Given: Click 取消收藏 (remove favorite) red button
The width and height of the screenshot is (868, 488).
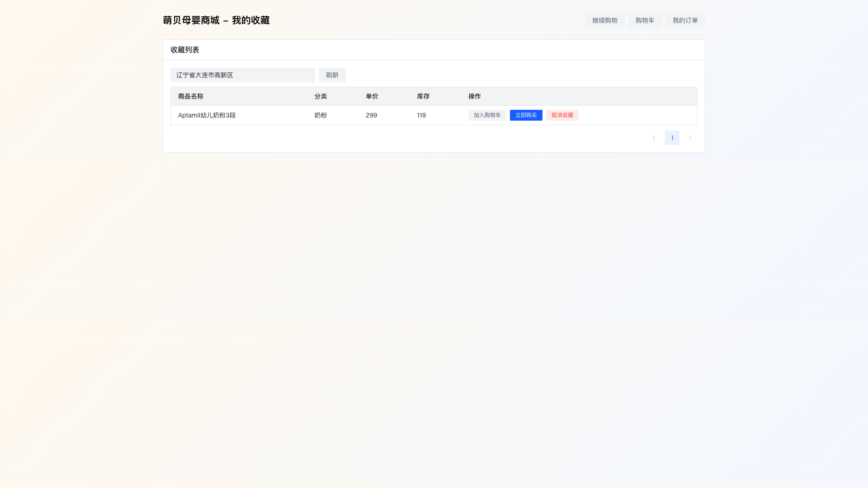Looking at the screenshot, I should click(x=562, y=115).
